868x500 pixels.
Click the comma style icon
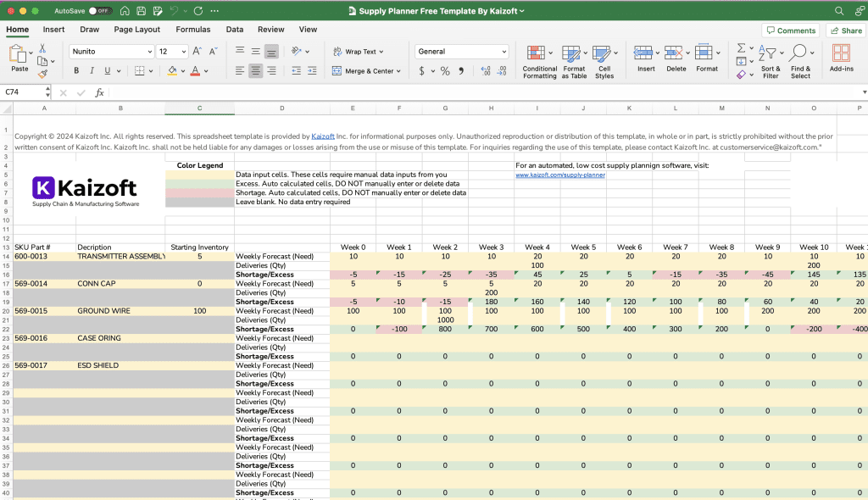coord(462,71)
